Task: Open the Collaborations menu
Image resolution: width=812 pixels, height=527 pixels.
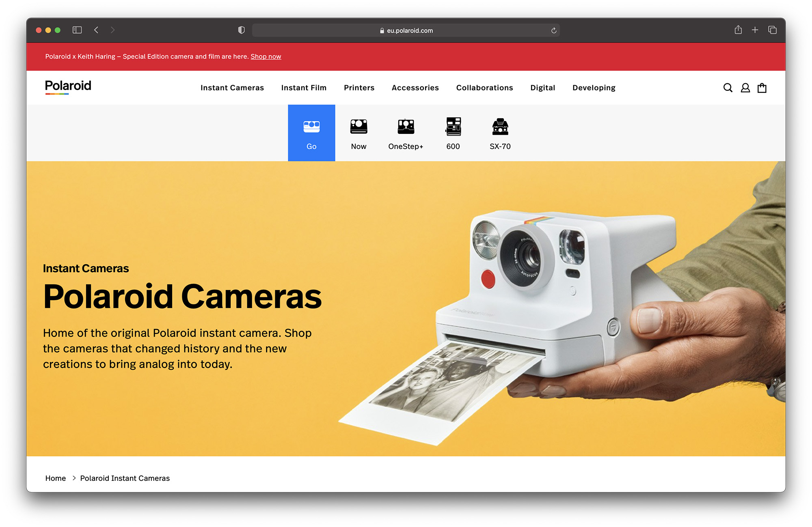Action: coord(484,87)
